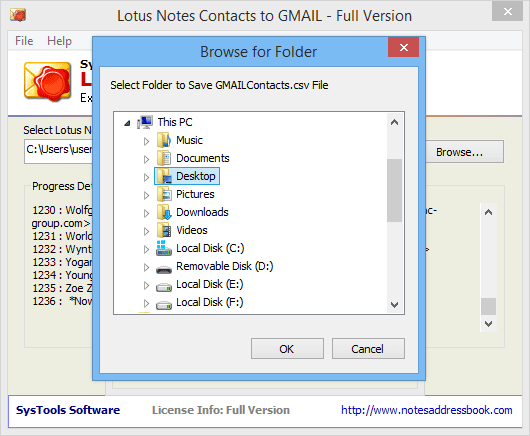The image size is (530, 436).
Task: Click the Downloads folder icon
Action: point(164,212)
